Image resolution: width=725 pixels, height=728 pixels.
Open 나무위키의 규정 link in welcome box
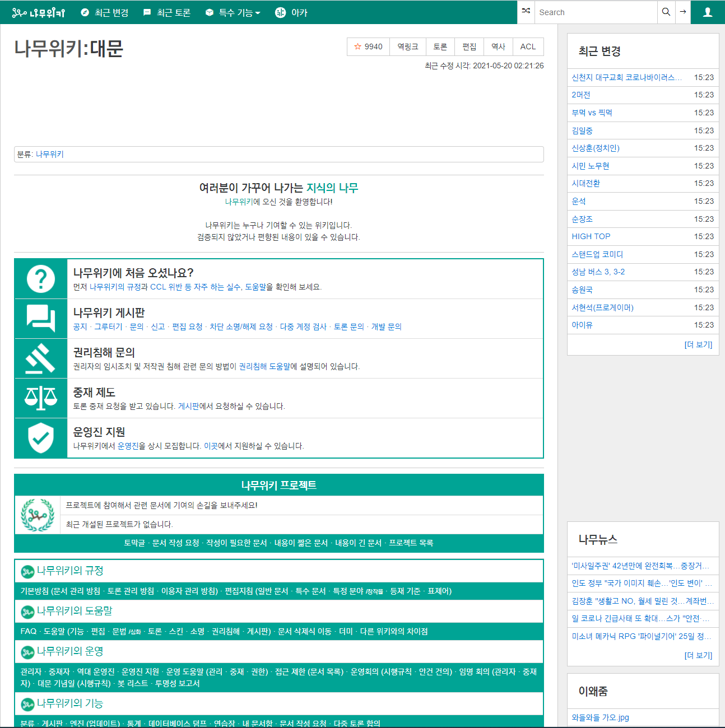pyautogui.click(x=115, y=287)
